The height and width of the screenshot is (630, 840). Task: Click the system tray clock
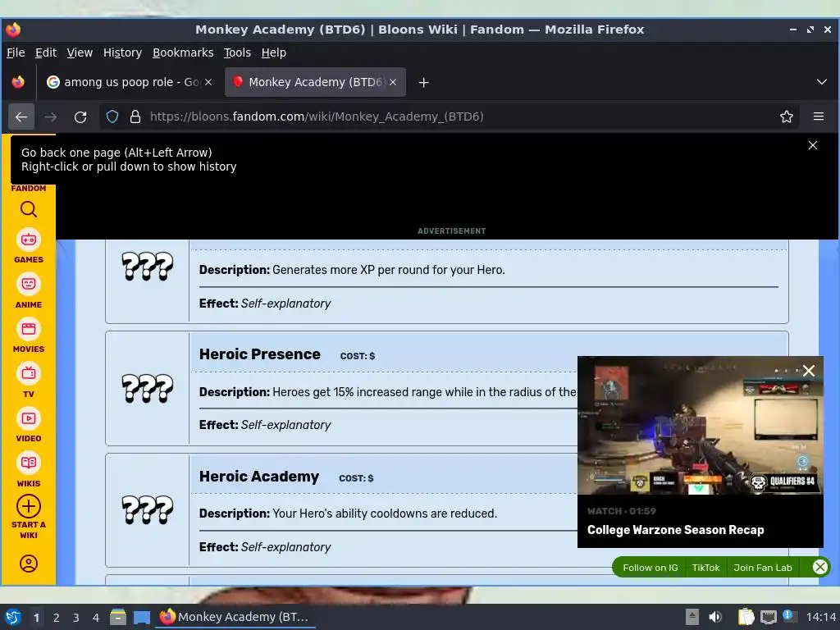[x=820, y=617]
